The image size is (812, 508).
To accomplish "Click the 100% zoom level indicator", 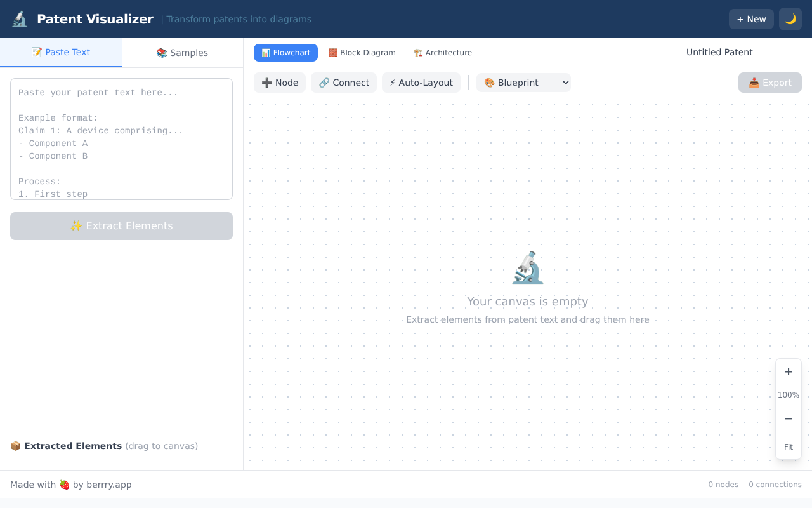I will (788, 394).
